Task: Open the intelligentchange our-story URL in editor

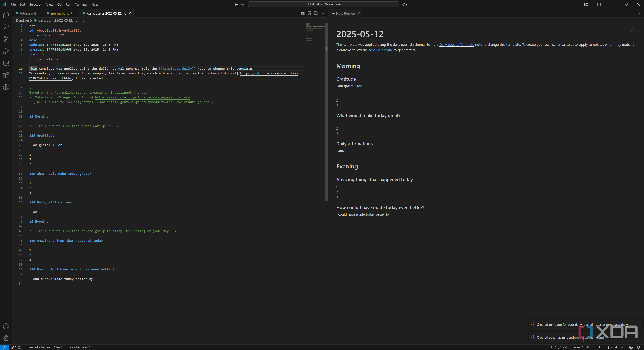Action: point(142,97)
